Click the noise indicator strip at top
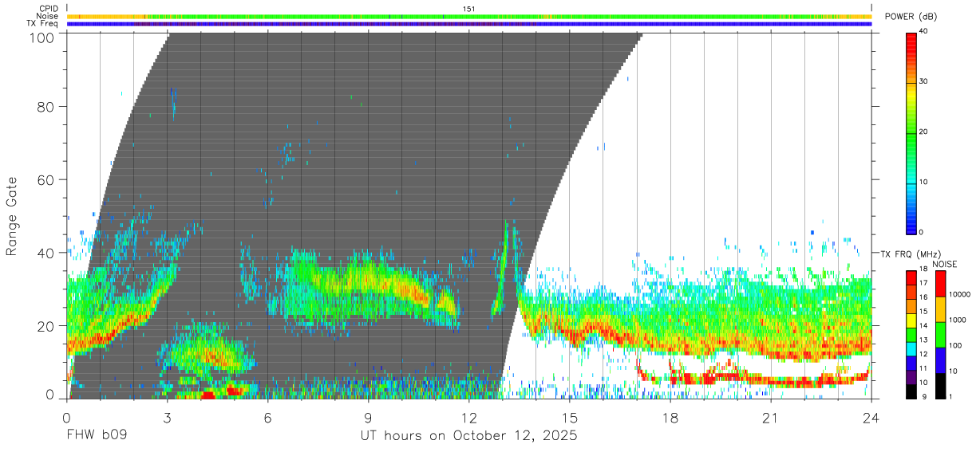The height and width of the screenshot is (452, 980). click(469, 16)
